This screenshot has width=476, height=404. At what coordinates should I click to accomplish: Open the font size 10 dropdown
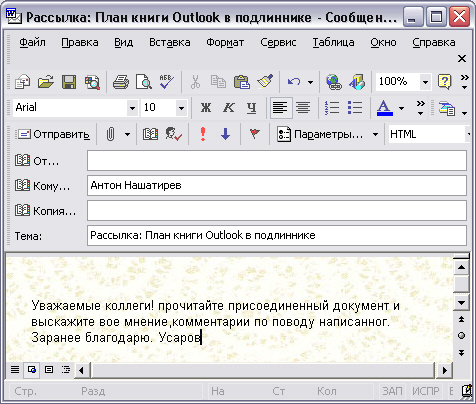pos(181,108)
